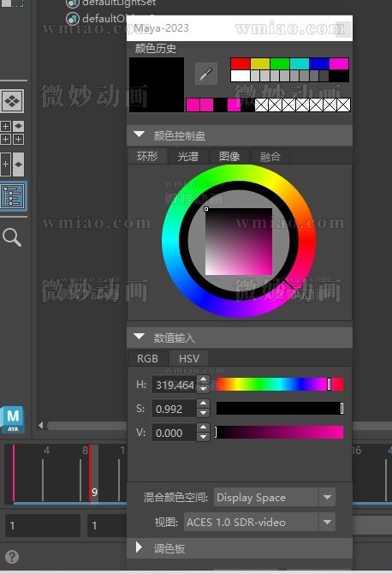Switch to the 融合 tab
The width and height of the screenshot is (392, 574).
coord(270,156)
